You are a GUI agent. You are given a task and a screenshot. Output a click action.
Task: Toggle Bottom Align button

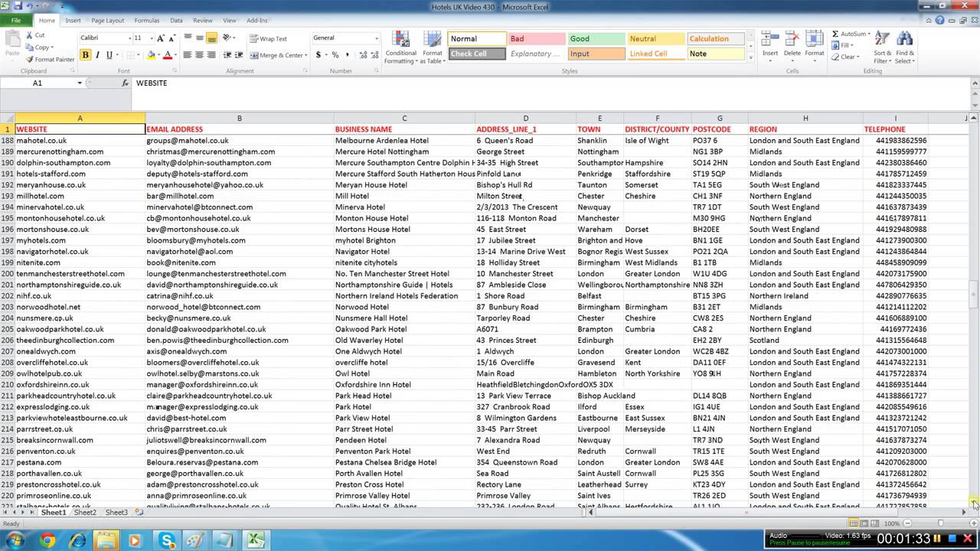click(211, 38)
